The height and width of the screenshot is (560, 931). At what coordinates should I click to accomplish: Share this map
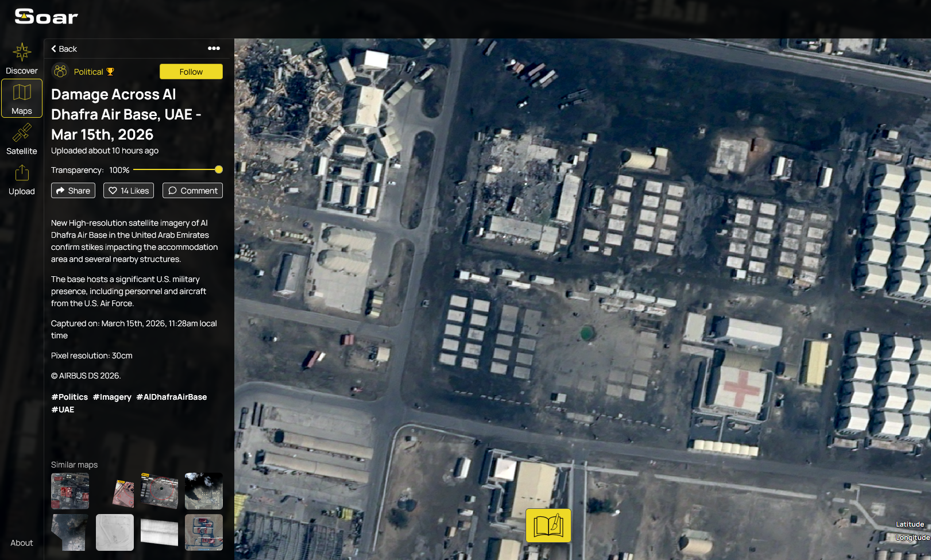(73, 191)
